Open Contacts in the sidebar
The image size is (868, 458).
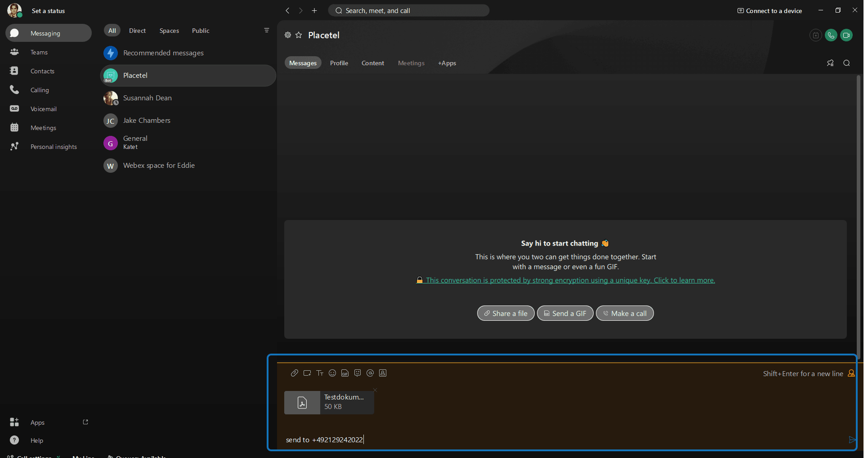tap(49, 71)
